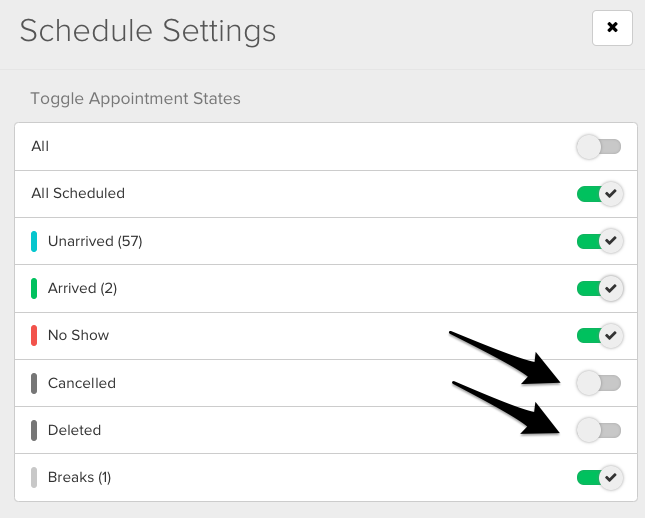Enable the Cancelled appointments toggle
The image size is (645, 518).
(x=599, y=383)
